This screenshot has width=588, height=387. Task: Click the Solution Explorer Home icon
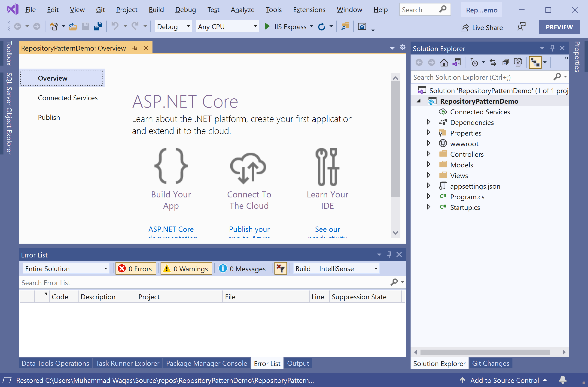444,63
